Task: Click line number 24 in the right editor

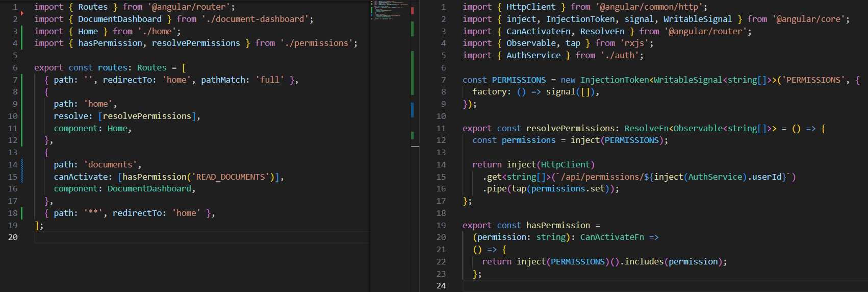Action: click(441, 286)
